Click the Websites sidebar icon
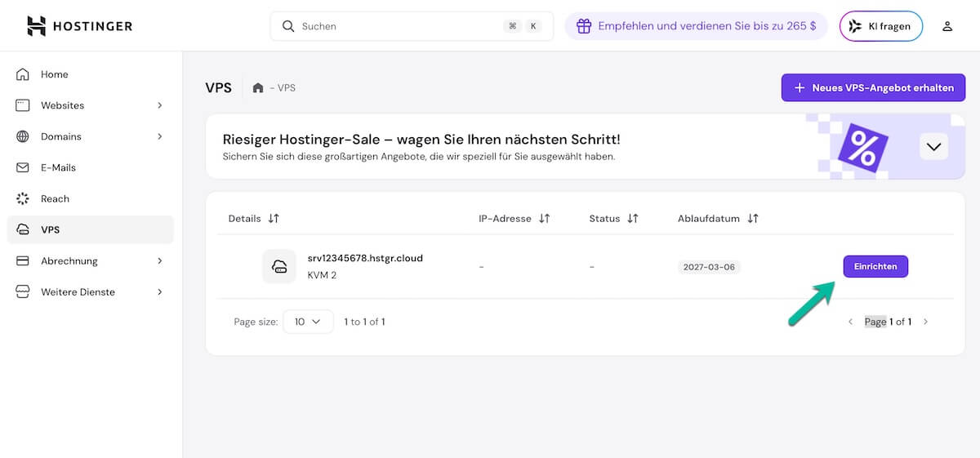980x458 pixels. [x=23, y=105]
